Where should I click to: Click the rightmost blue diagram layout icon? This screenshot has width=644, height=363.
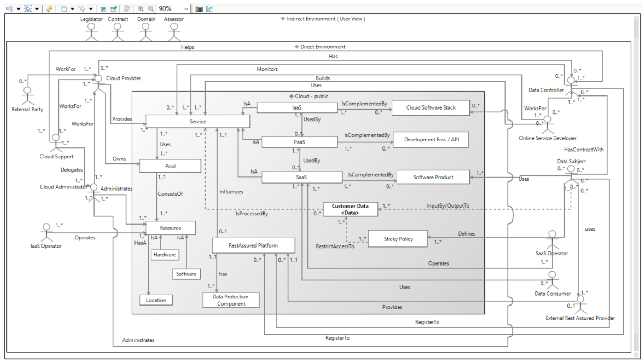tap(209, 9)
